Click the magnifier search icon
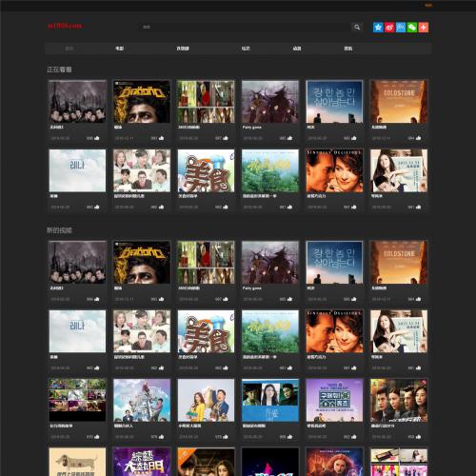Image resolution: width=476 pixels, height=476 pixels. [357, 28]
